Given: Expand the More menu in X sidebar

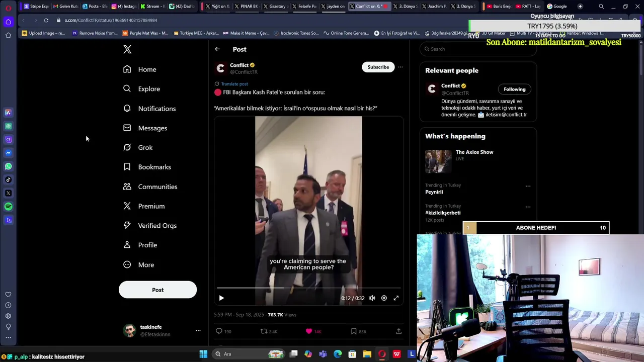Looking at the screenshot, I should coord(139,264).
